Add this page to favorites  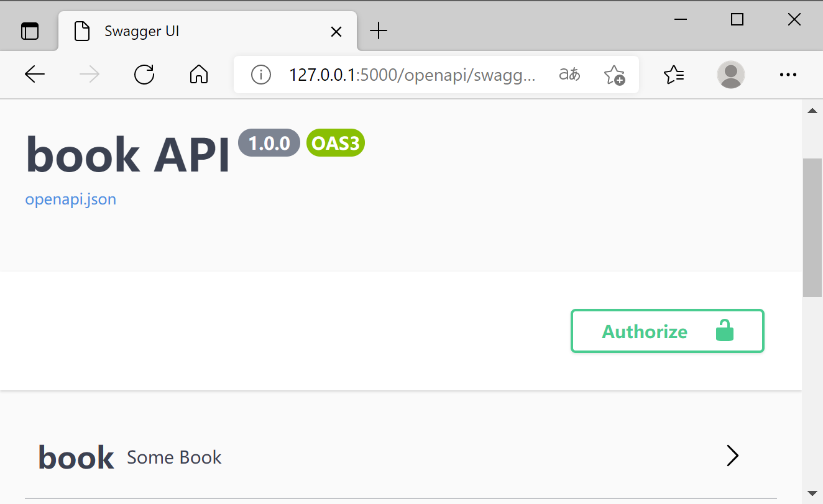click(614, 75)
